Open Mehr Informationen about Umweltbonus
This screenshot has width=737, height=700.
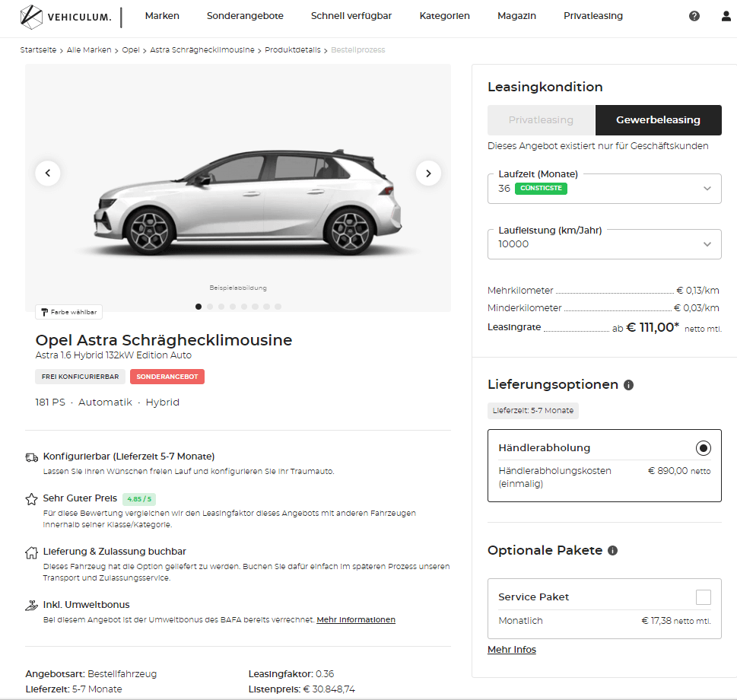coord(356,619)
